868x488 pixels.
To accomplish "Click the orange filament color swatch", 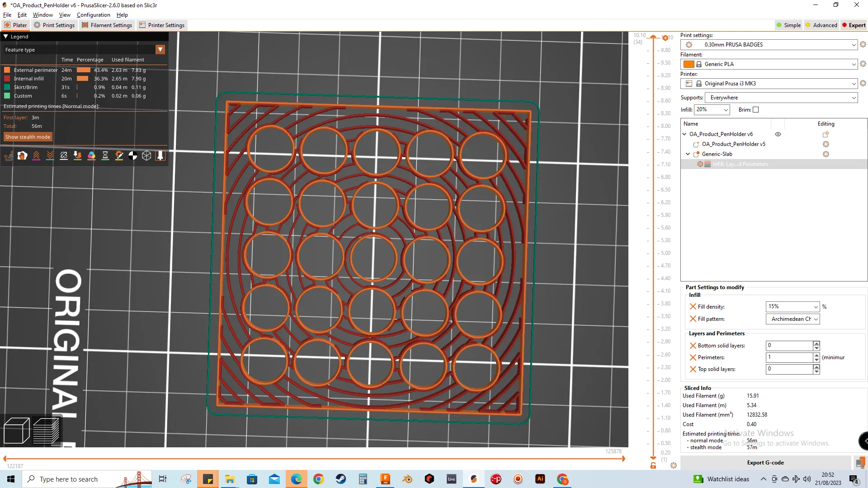I will (x=689, y=64).
